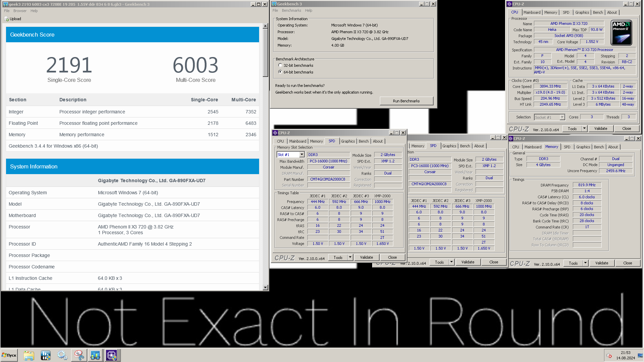
Task: Expand Tools arrow in Slot #1 SPD window
Action: click(x=350, y=257)
